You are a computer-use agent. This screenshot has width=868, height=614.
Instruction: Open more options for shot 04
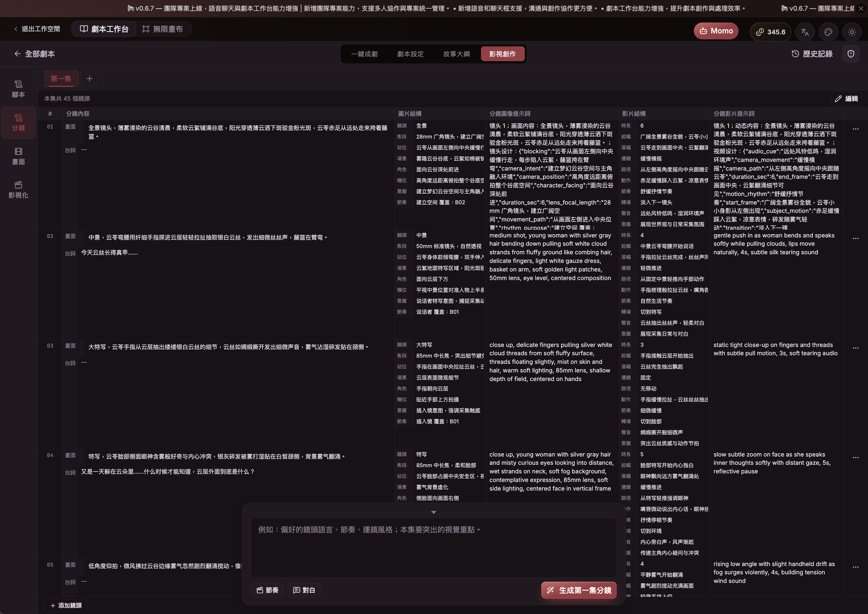tap(855, 457)
